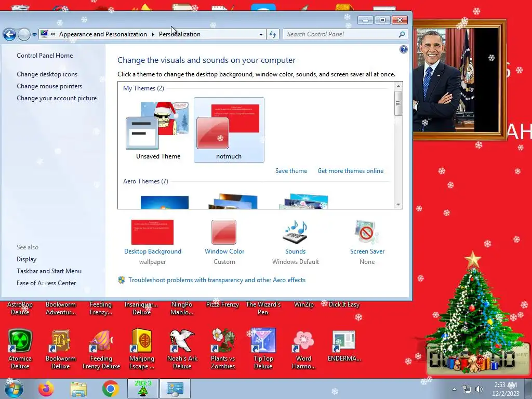
Task: Open Control Panel Home link
Action: tap(45, 56)
